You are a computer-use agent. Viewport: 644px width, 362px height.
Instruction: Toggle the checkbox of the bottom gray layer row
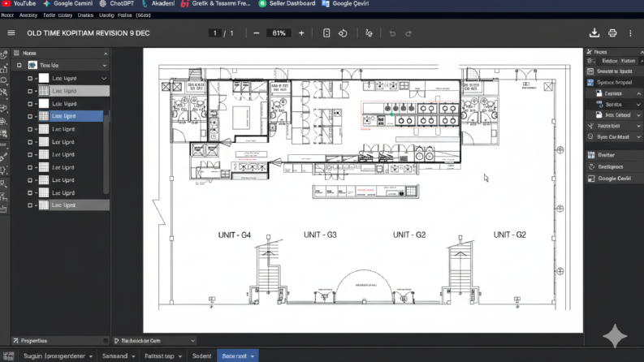pyautogui.click(x=30, y=205)
